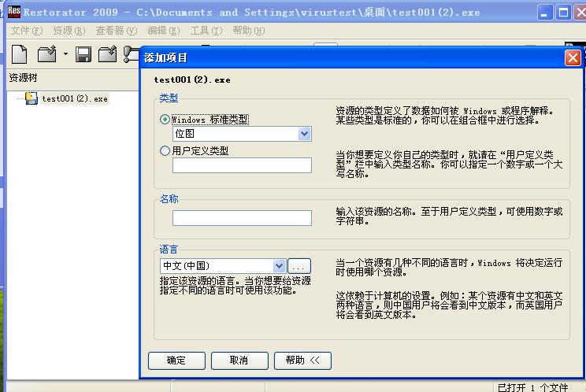Select test001 (2).exe in the resource tree
The width and height of the screenshot is (586, 392).
pyautogui.click(x=75, y=99)
